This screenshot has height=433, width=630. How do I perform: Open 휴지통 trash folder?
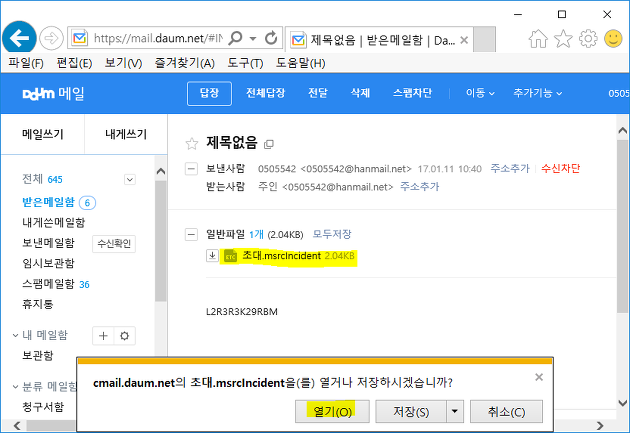(38, 304)
